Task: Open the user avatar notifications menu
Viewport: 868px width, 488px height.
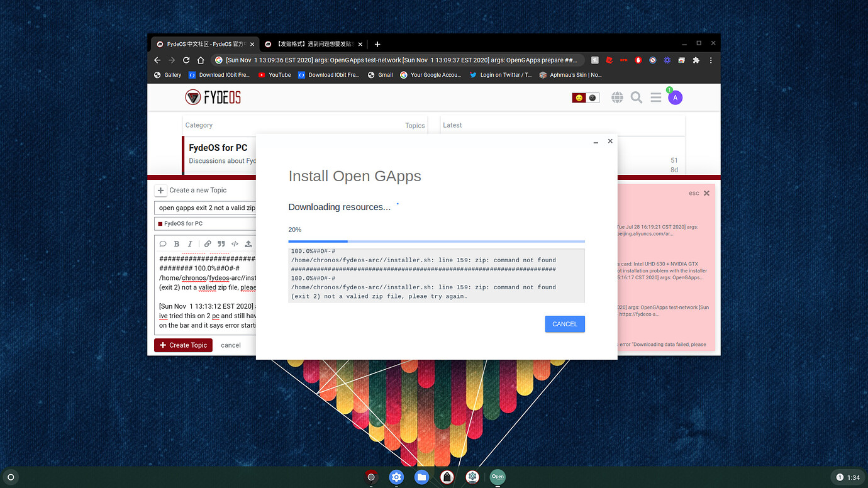Action: (675, 97)
